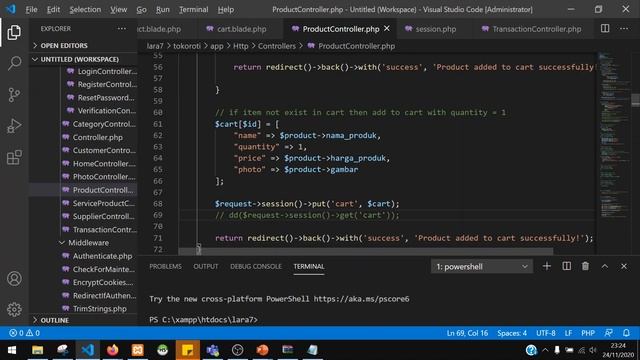
Task: Open the Search view icon
Action: point(14,63)
